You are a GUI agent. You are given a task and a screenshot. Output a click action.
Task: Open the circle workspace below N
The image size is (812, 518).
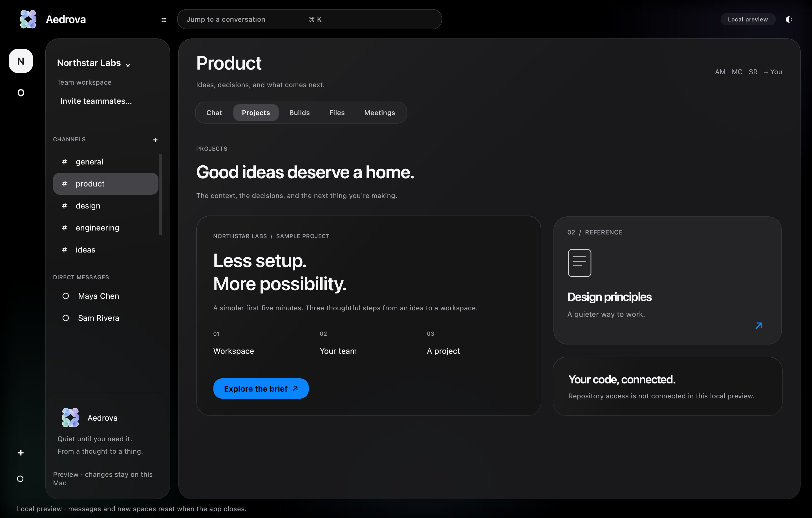point(21,93)
